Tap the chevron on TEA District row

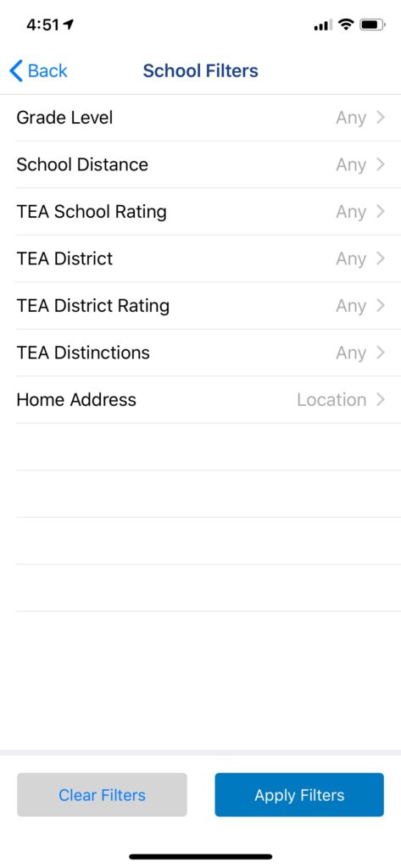point(380,259)
